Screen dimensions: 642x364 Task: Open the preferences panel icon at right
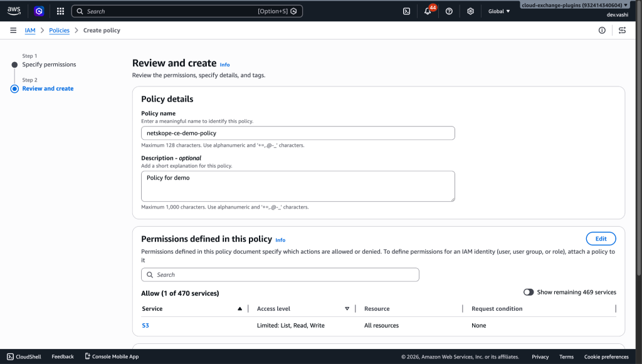[622, 30]
